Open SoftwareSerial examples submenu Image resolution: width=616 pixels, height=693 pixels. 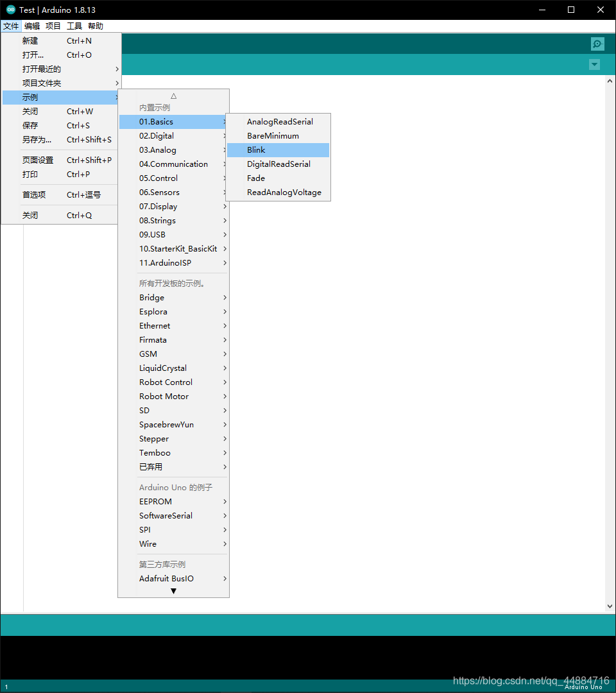174,516
